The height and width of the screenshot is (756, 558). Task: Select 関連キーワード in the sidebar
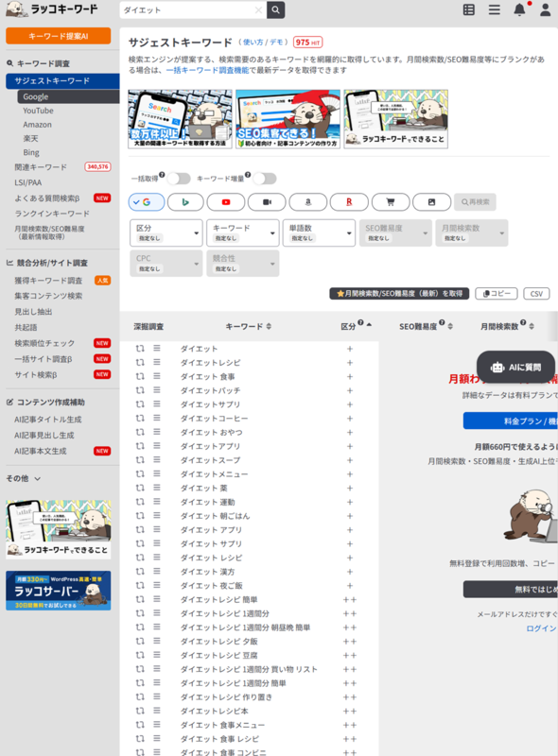(41, 167)
